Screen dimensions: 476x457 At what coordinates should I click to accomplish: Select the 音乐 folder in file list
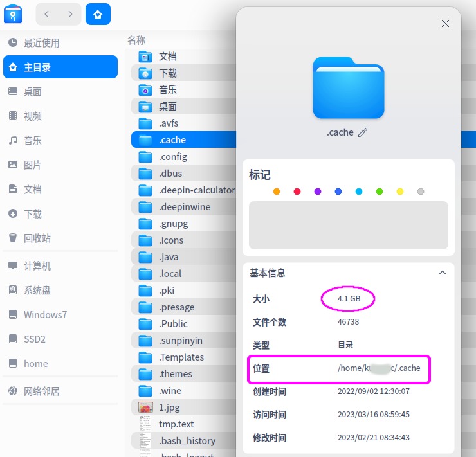tap(184, 90)
